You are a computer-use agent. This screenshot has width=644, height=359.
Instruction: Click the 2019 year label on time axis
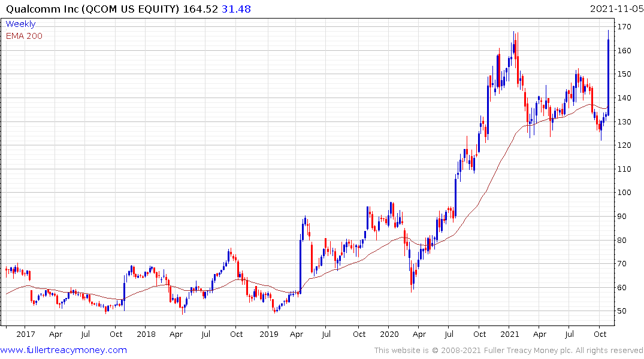coord(269,334)
